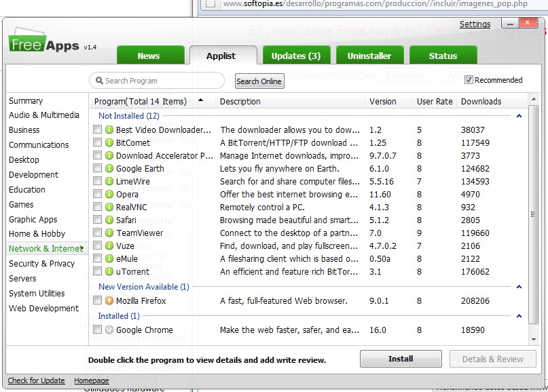Tick the checkbox for Best Video Downloader

click(x=98, y=130)
